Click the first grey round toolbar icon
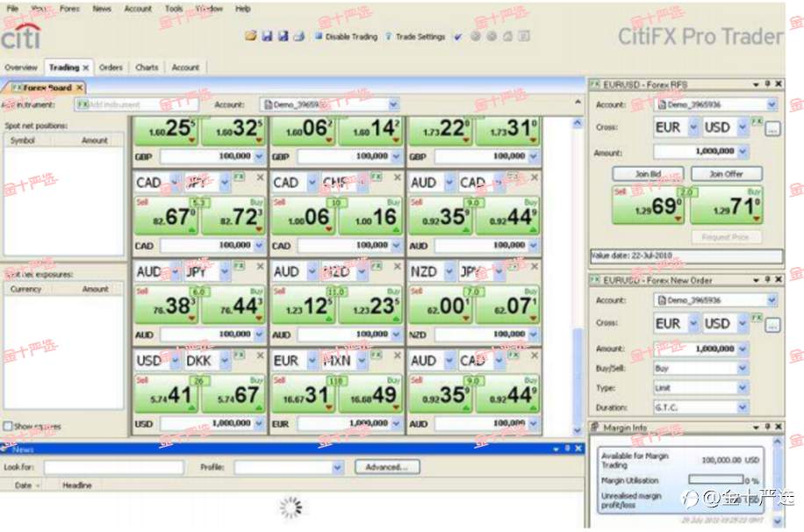Screen dimensions: 804x532 click(476, 36)
